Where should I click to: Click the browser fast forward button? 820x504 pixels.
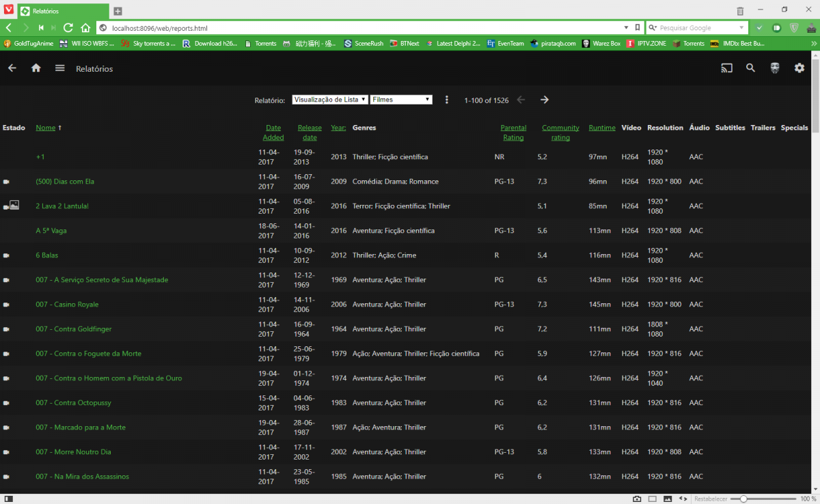(55, 28)
